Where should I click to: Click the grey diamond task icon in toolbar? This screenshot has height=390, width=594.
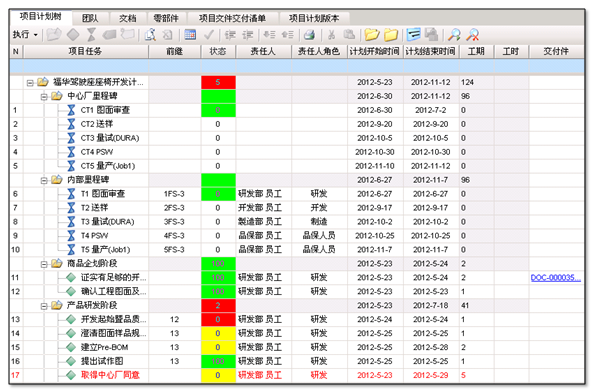point(73,35)
